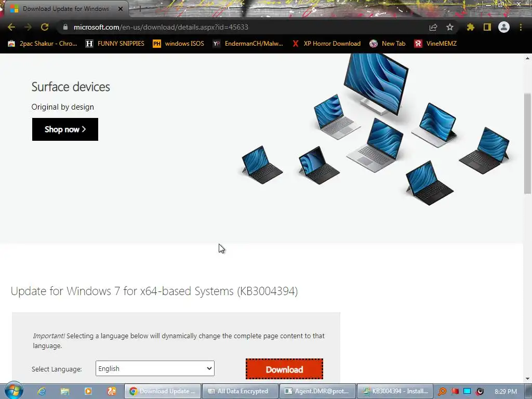Image resolution: width=532 pixels, height=399 pixels.
Task: Switch to the Agent.DMR@prot... window
Action: pyautogui.click(x=317, y=391)
